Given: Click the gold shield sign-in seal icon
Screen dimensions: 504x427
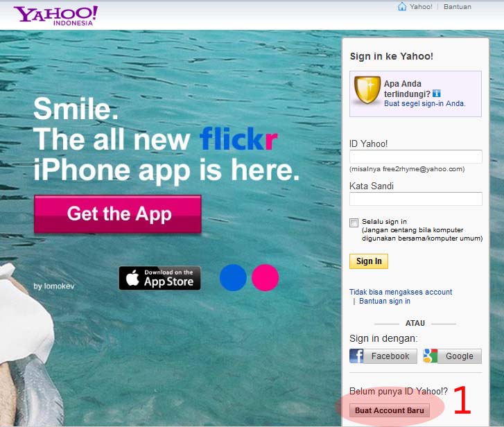Looking at the screenshot, I should coord(367,90).
